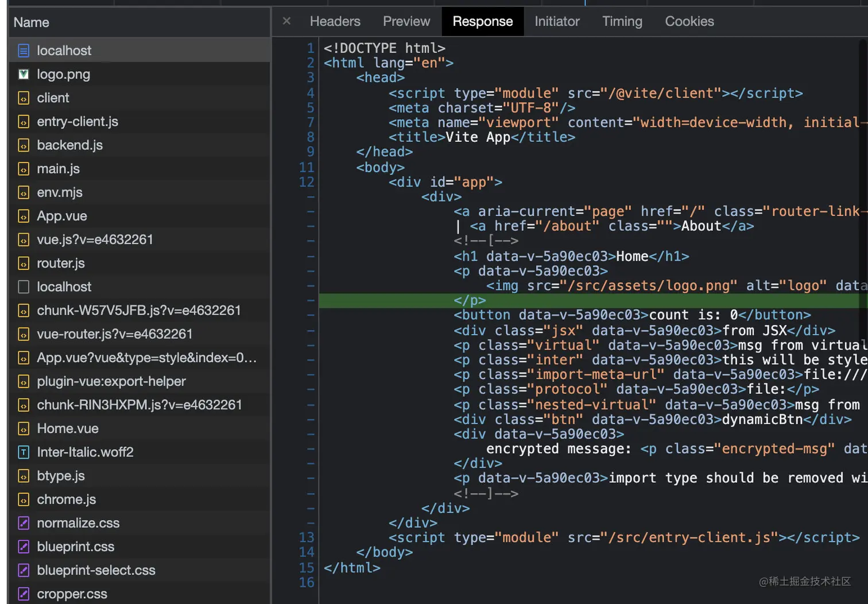Viewport: 868px width, 604px height.
Task: Click the script icon beside main.js
Action: pyautogui.click(x=24, y=169)
